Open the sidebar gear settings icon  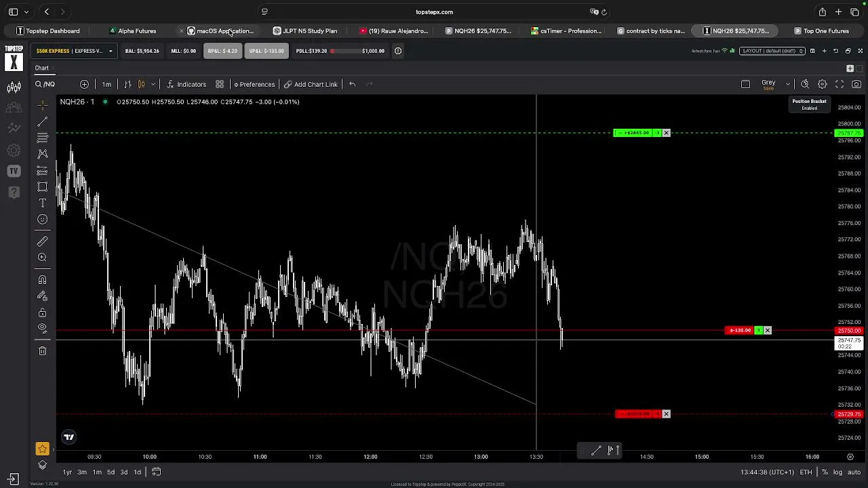tap(14, 150)
